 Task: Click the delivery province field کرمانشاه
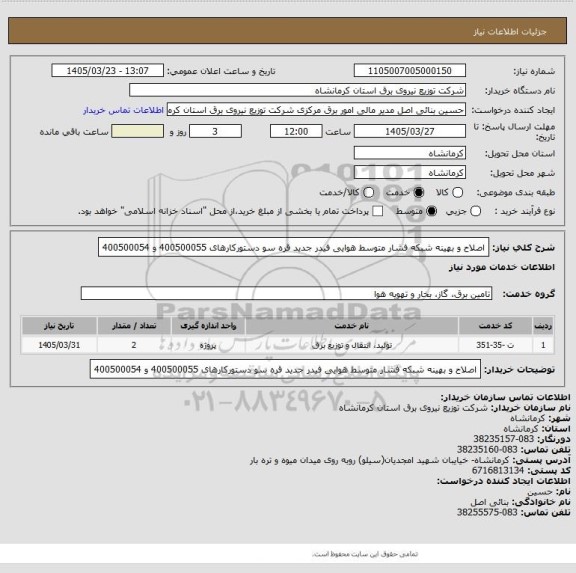coord(410,153)
